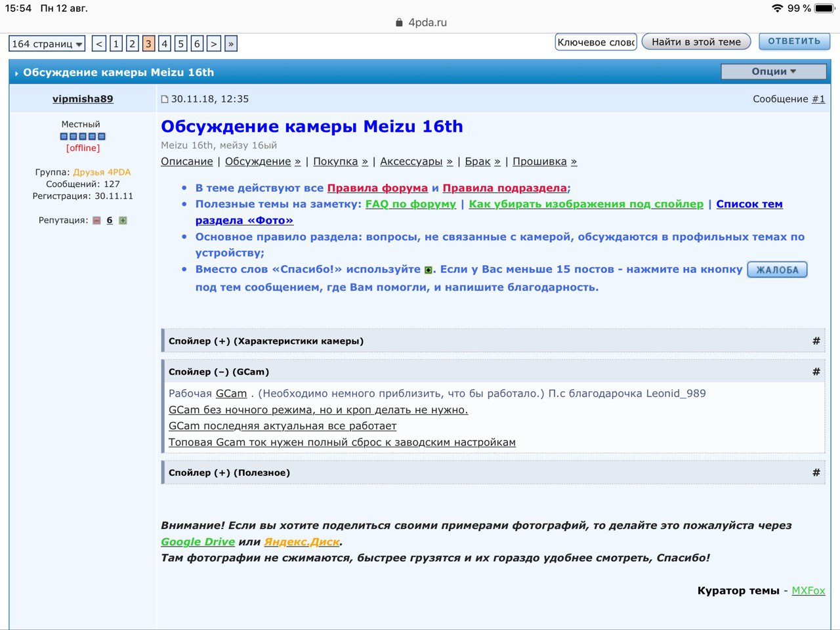Open Топовая Gcam link
This screenshot has height=630, width=840.
point(342,442)
